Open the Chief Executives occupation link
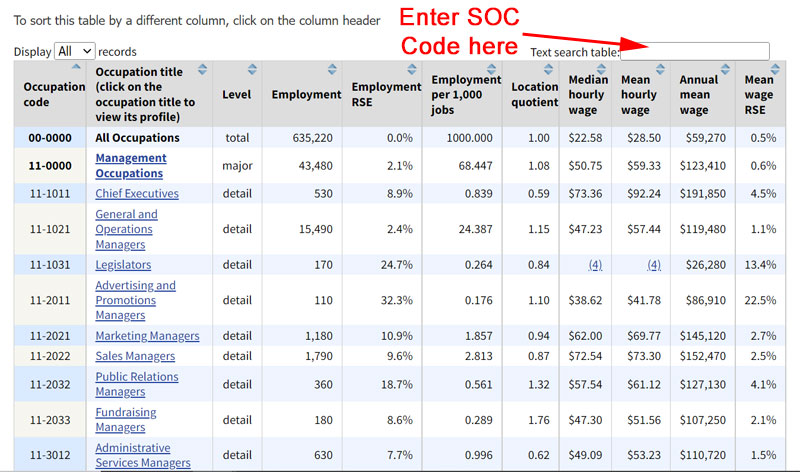The height and width of the screenshot is (472, 800). tap(136, 194)
